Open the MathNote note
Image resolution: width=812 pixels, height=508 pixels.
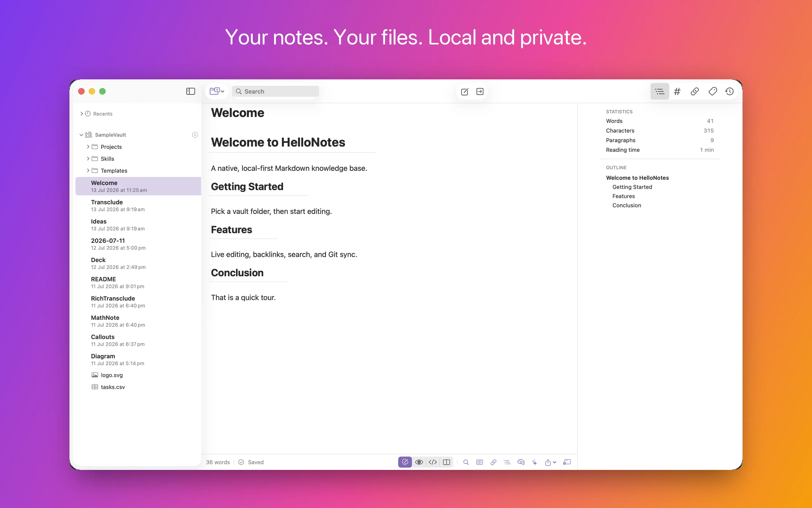tap(138, 321)
